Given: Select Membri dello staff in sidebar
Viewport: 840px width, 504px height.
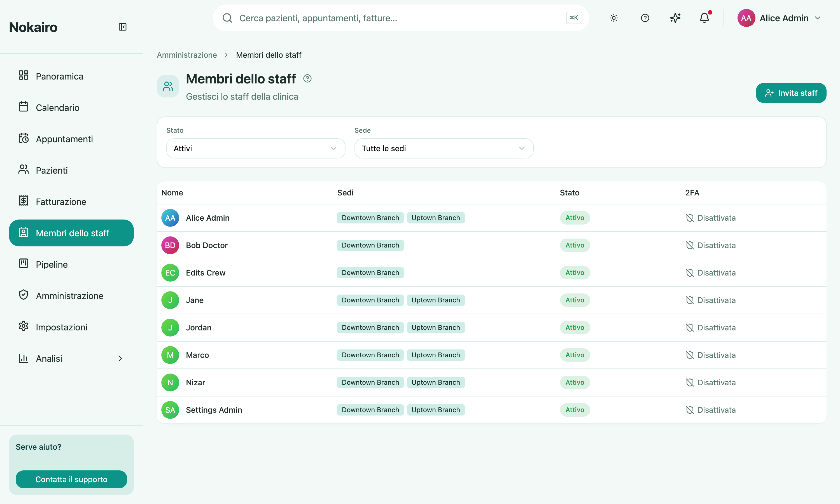Looking at the screenshot, I should pos(71,233).
